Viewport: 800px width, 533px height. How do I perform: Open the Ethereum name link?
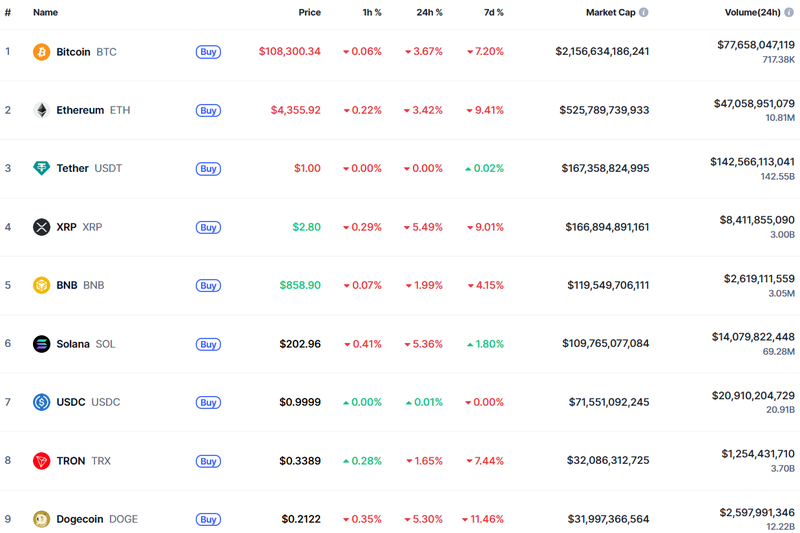[x=80, y=110]
